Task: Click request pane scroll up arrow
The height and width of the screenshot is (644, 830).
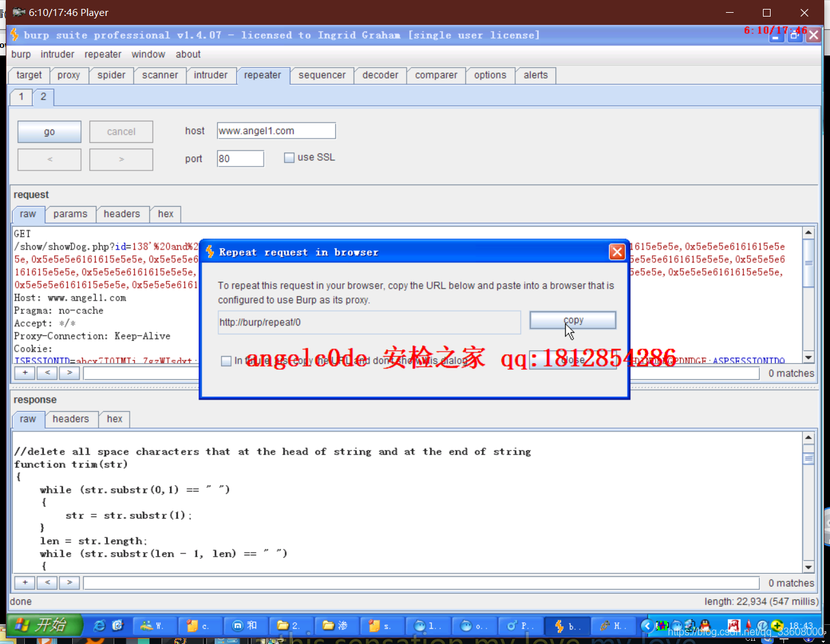Action: (x=808, y=233)
